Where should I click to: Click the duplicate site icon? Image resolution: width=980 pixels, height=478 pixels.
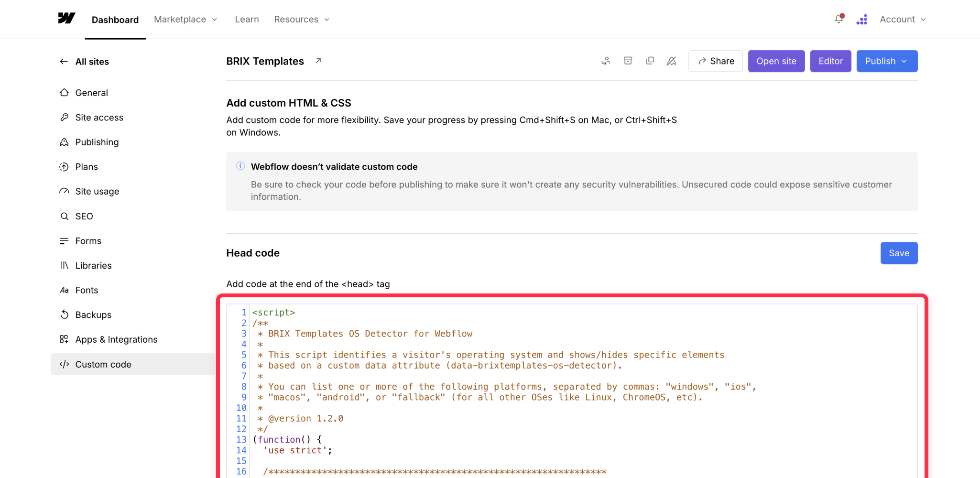point(650,61)
